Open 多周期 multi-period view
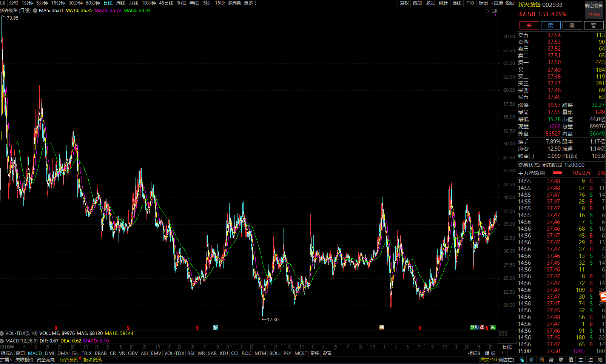 click(x=234, y=3)
